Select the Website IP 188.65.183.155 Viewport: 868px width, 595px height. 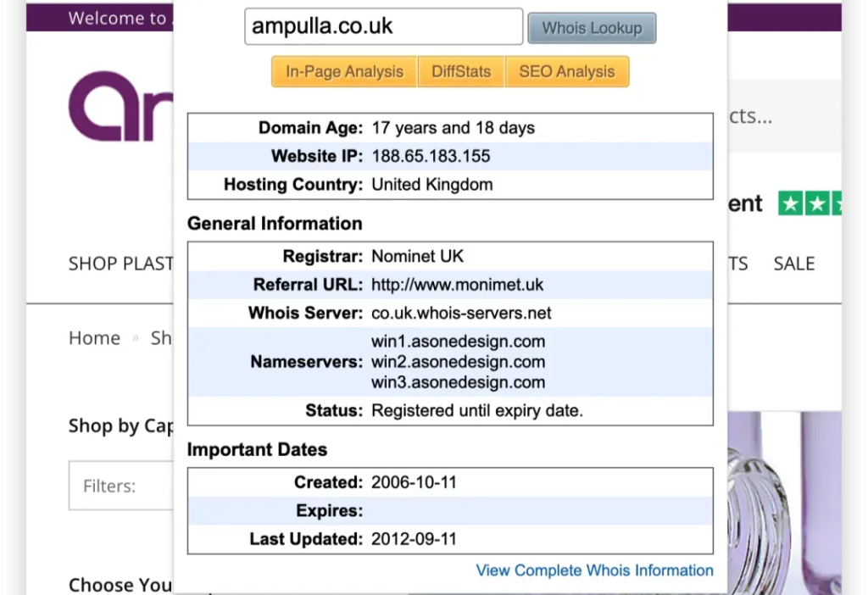[431, 156]
